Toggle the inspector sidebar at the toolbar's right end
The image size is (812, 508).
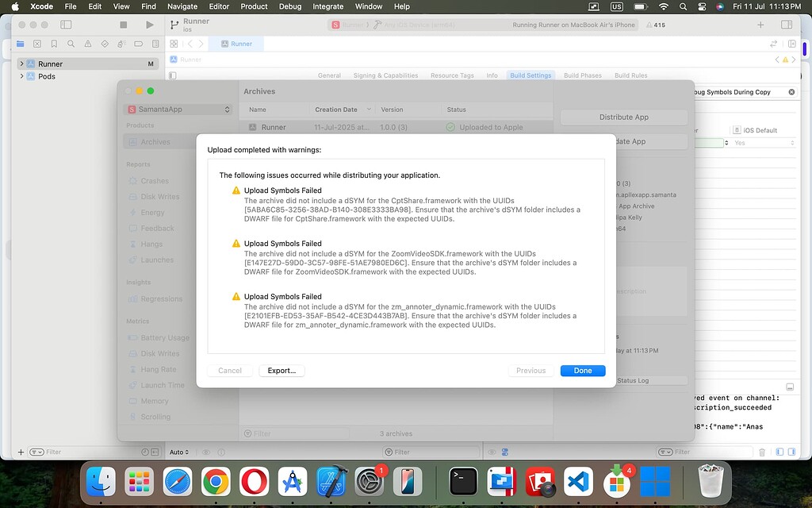coord(786,25)
